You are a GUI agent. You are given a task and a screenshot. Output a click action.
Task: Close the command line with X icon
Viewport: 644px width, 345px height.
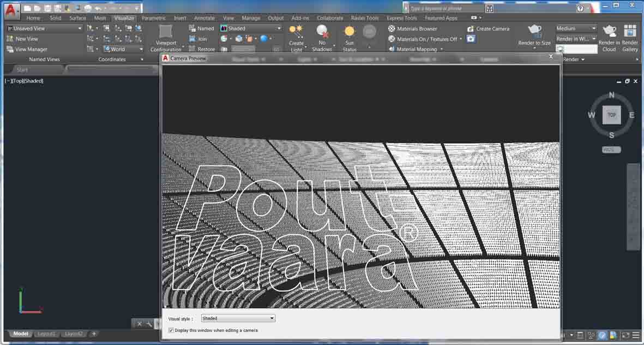[x=139, y=324]
